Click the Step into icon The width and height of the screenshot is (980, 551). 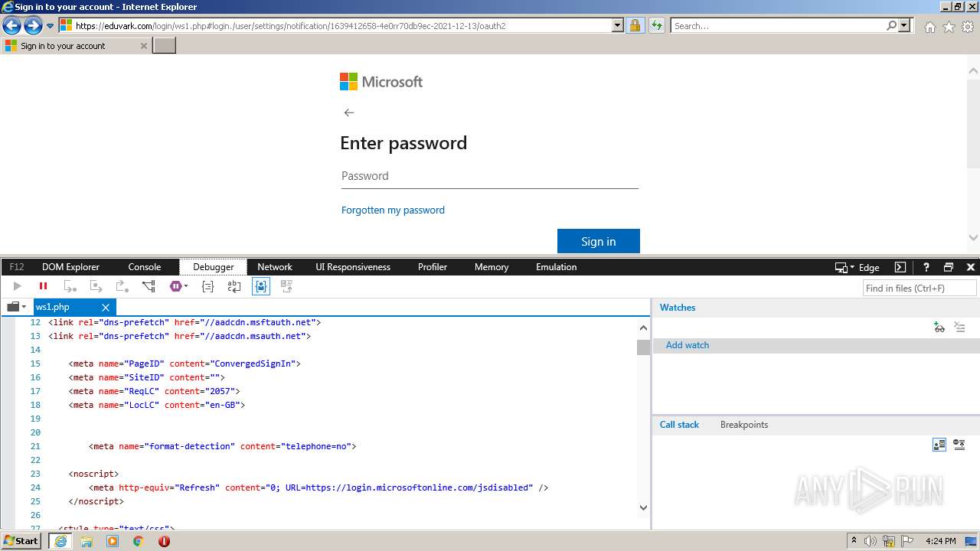pyautogui.click(x=70, y=286)
